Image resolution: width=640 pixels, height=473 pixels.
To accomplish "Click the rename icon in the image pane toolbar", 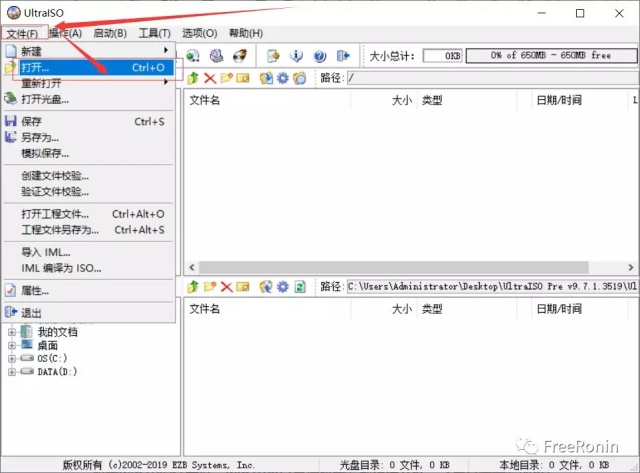I will [242, 78].
